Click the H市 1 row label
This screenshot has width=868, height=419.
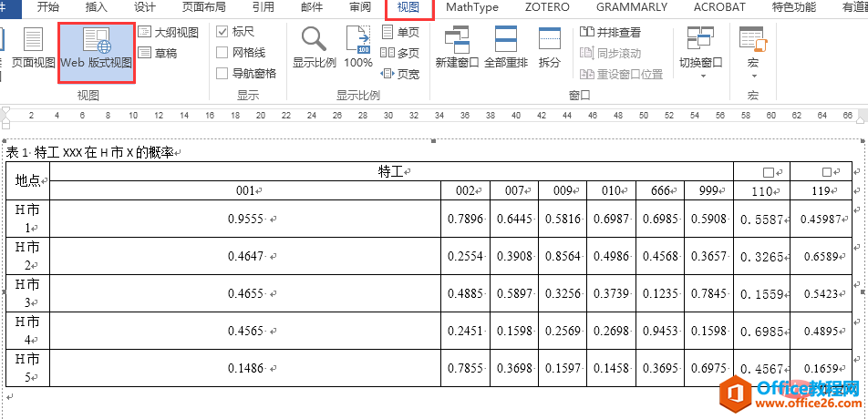(x=27, y=219)
